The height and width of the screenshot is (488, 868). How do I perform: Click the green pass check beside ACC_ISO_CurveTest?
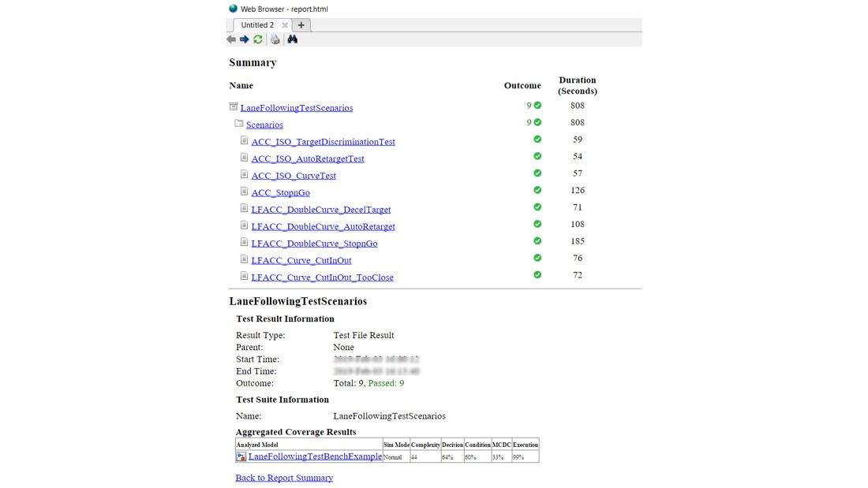click(x=537, y=173)
